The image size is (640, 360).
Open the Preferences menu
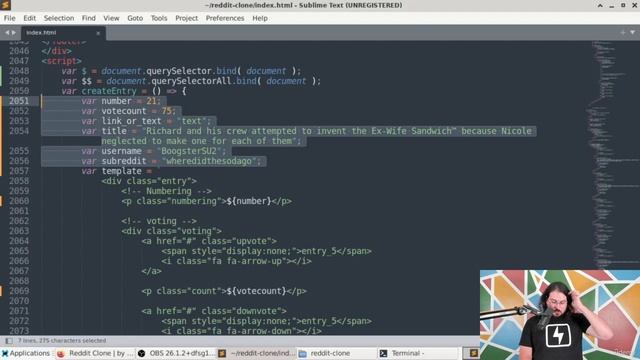point(225,18)
